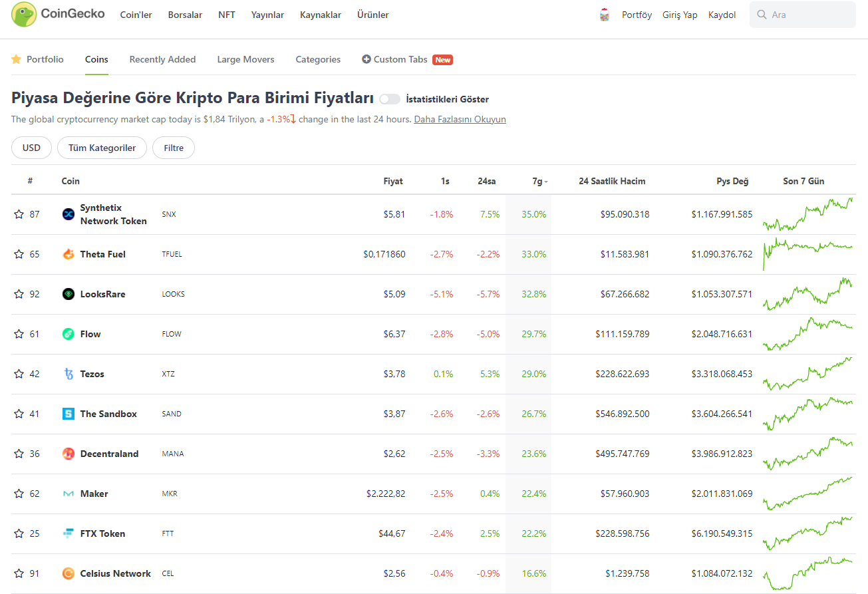
Task: Open the NFT menu
Action: click(227, 15)
